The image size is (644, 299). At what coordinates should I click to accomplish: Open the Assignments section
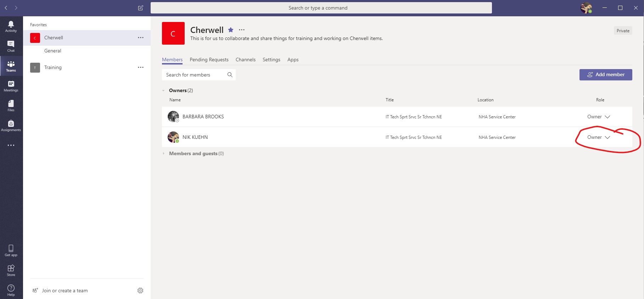(11, 126)
